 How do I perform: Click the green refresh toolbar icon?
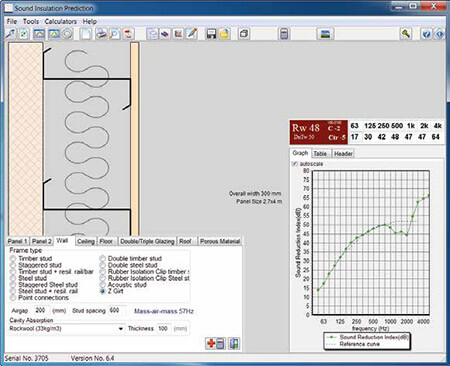pos(24,34)
